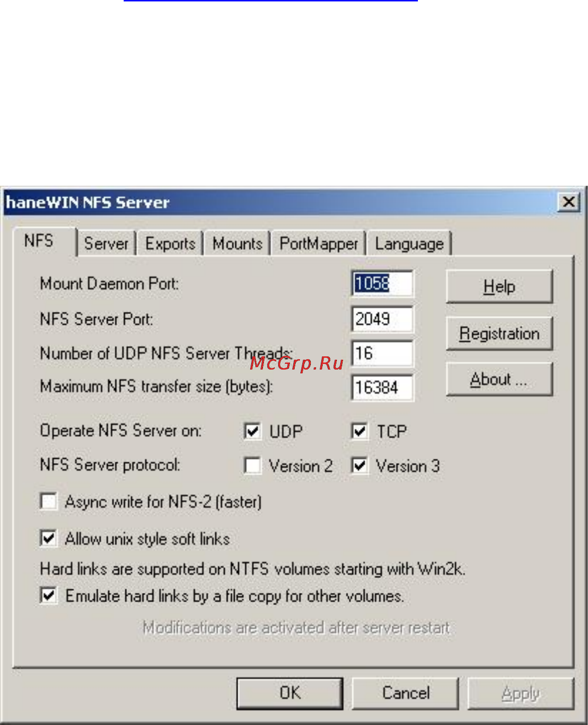Screen dimensions: 588x725
Task: Click the 'Hard links are supported on NTFS' text
Action: (253, 569)
